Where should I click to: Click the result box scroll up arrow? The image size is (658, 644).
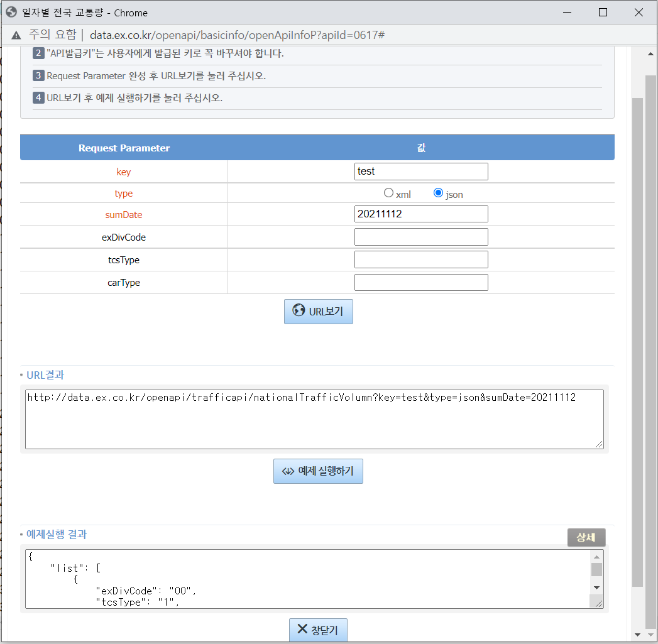pos(596,557)
